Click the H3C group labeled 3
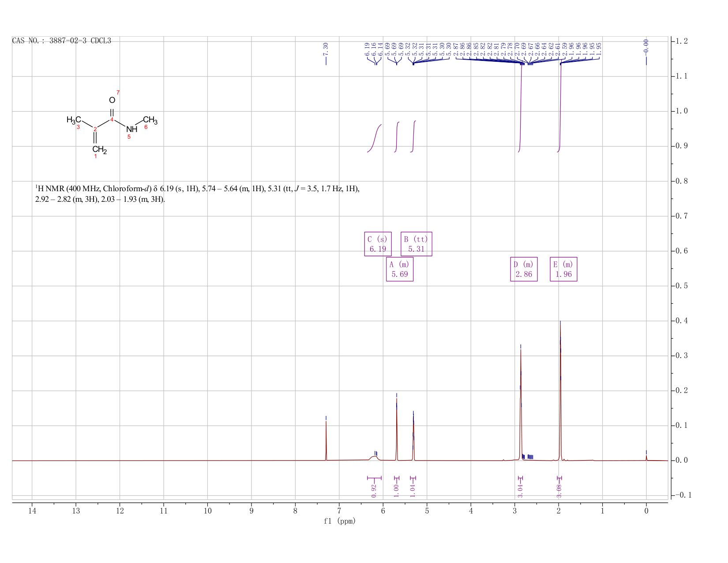728x563 pixels. pyautogui.click(x=74, y=120)
